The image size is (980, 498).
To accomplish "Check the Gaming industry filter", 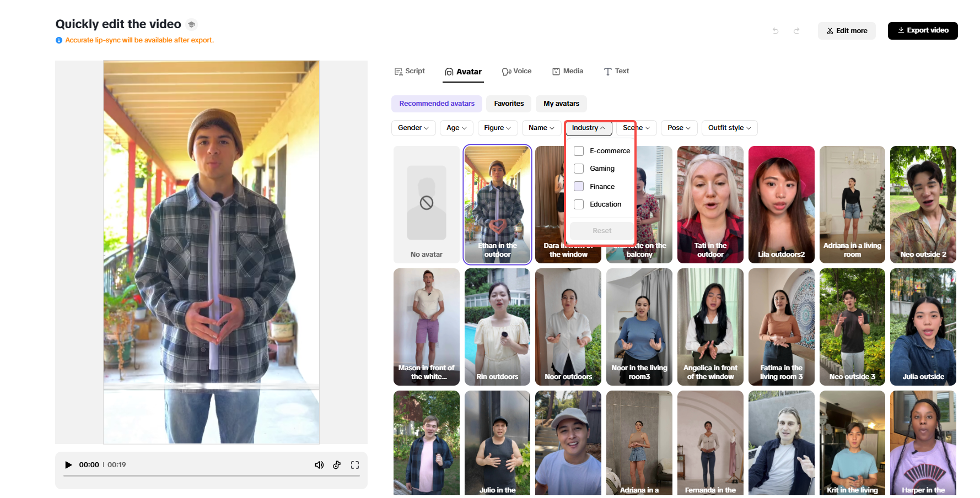I will pyautogui.click(x=579, y=169).
